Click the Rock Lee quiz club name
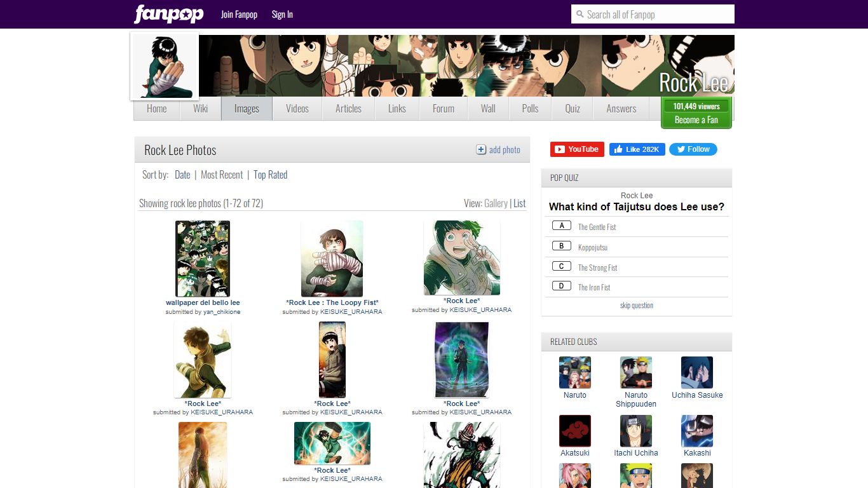 coord(637,196)
